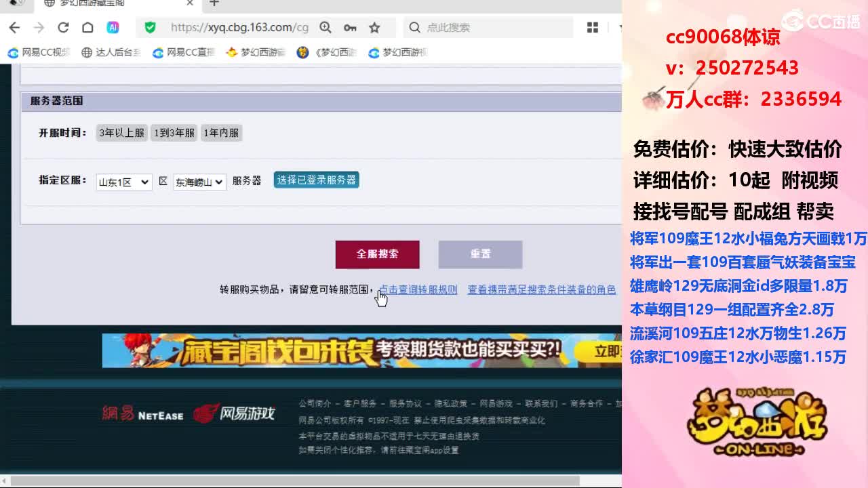Click the 藏宝阁钱包来袭 banner ad
Viewport: 868px width, 488px height.
click(x=362, y=350)
